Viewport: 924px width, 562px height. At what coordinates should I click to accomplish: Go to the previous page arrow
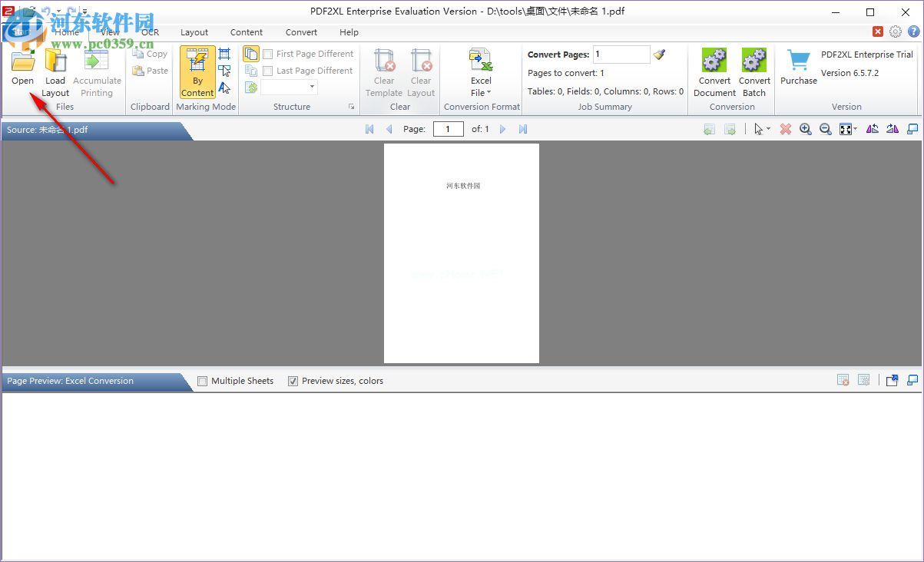pyautogui.click(x=389, y=129)
